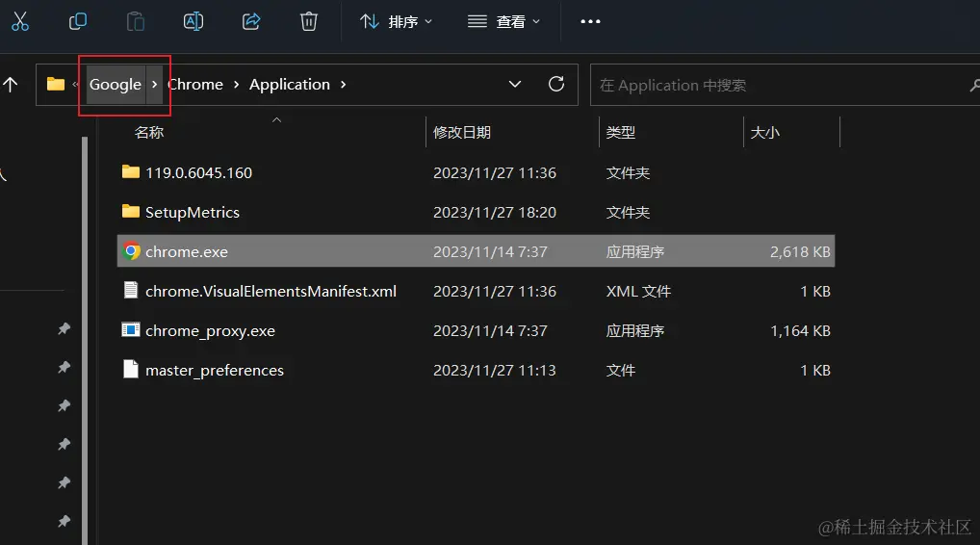Select Google in the breadcrumb path

pyautogui.click(x=115, y=85)
